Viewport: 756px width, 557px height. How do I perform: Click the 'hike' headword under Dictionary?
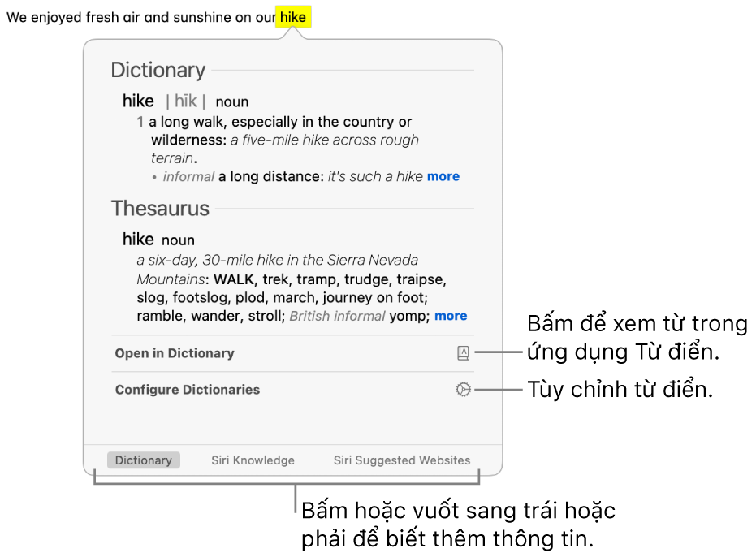click(x=138, y=101)
